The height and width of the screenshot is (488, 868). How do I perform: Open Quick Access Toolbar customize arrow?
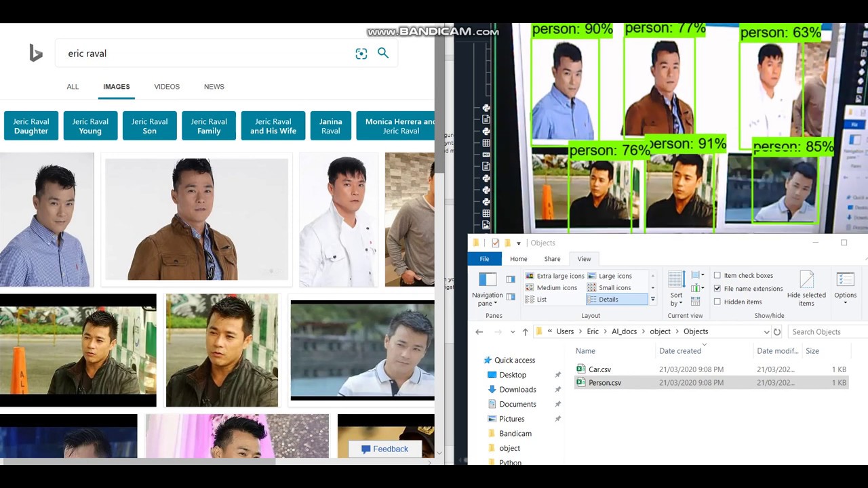point(519,243)
